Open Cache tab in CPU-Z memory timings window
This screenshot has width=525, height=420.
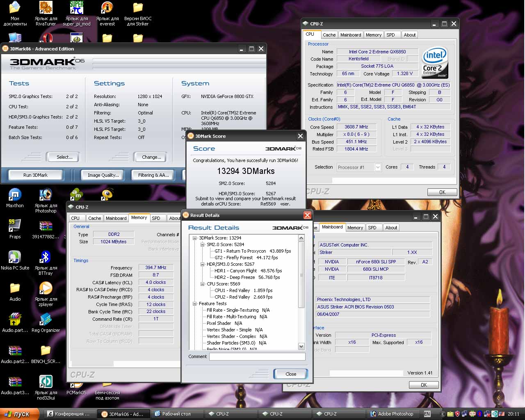[94, 218]
